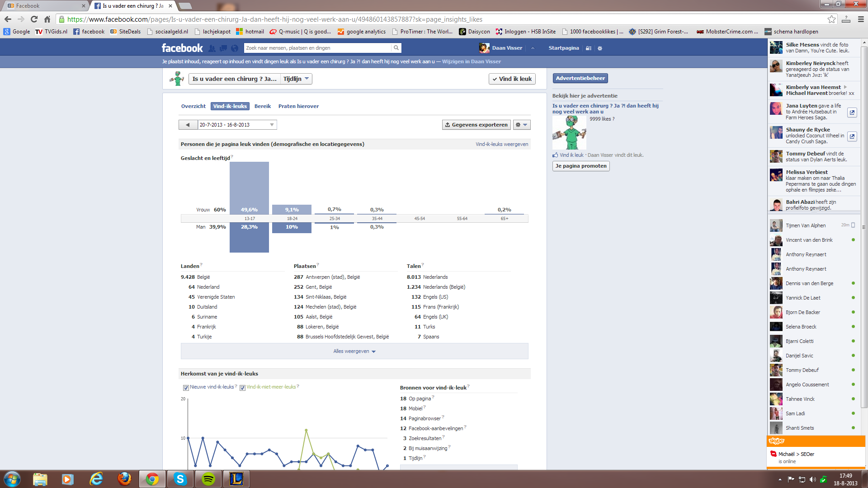Open Skype from the taskbar

click(180, 479)
